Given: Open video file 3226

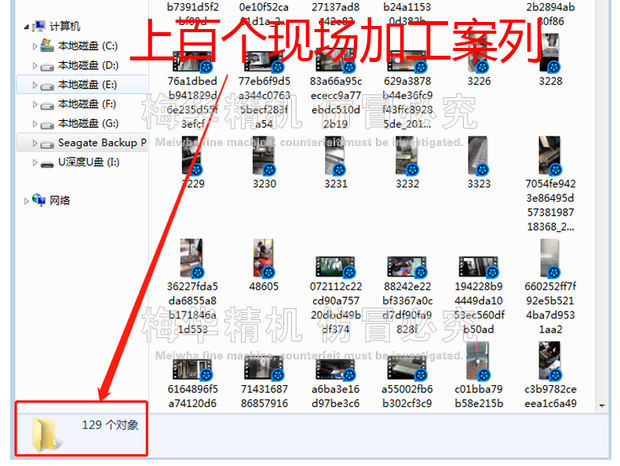Looking at the screenshot, I should pyautogui.click(x=478, y=58).
